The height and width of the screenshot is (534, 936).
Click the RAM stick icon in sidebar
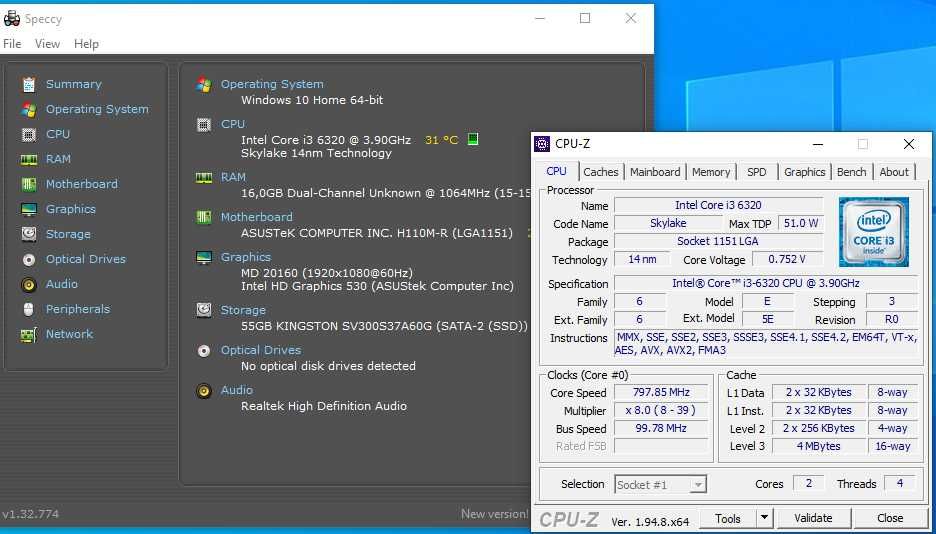29,160
